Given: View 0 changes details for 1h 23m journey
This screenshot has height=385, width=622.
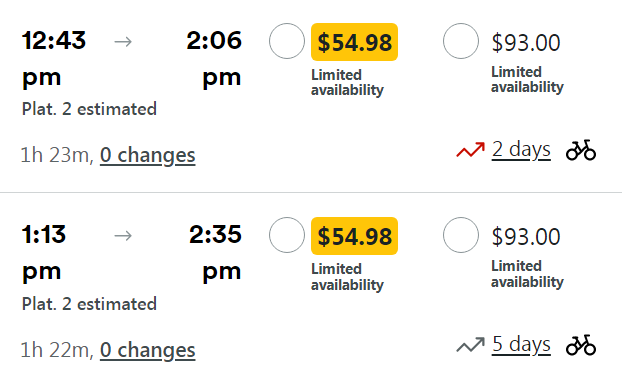Looking at the screenshot, I should click(x=148, y=155).
